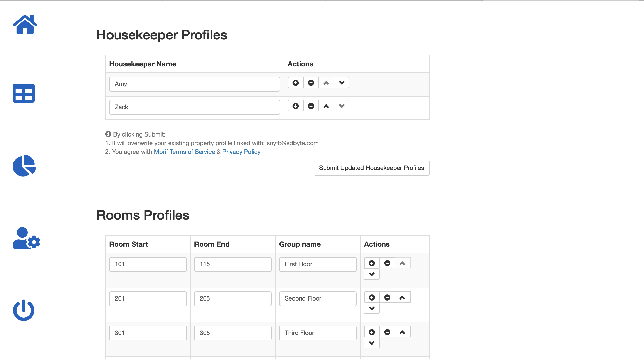Click the Amy housekeeper name field
This screenshot has width=644, height=359.
(194, 84)
